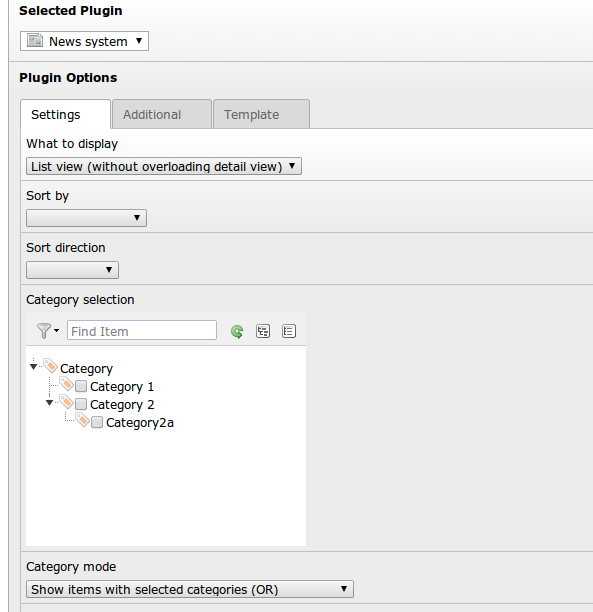This screenshot has width=593, height=612.
Task: Collapse the Category 2 tree node
Action: (49, 403)
